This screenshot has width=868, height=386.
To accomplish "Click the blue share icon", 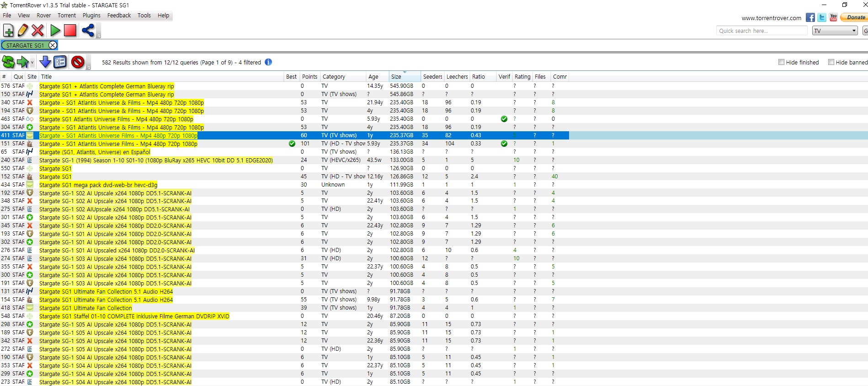I will (88, 31).
